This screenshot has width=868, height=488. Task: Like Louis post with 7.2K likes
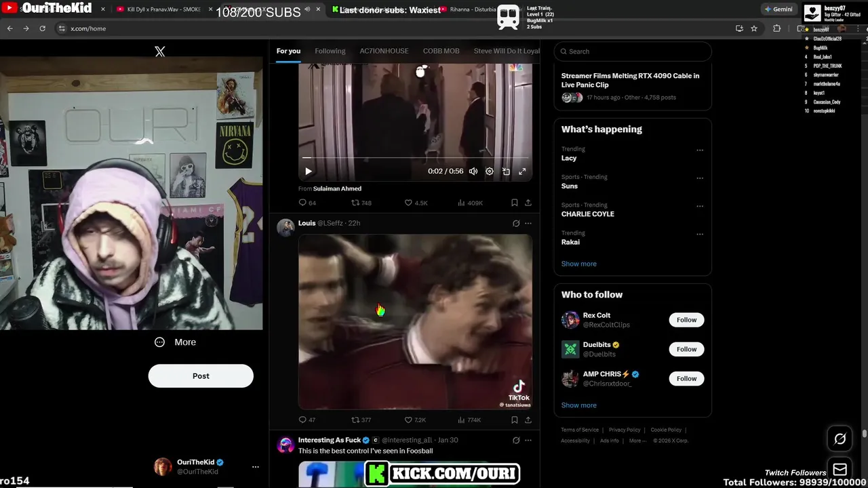pos(415,420)
